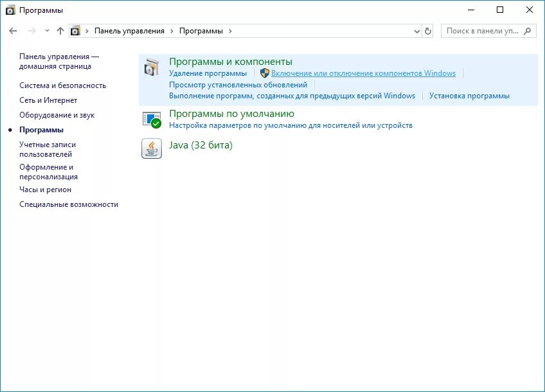545x392 pixels.
Task: Click 'Настройка параметров по умолчанию для носителей' link
Action: (x=290, y=125)
